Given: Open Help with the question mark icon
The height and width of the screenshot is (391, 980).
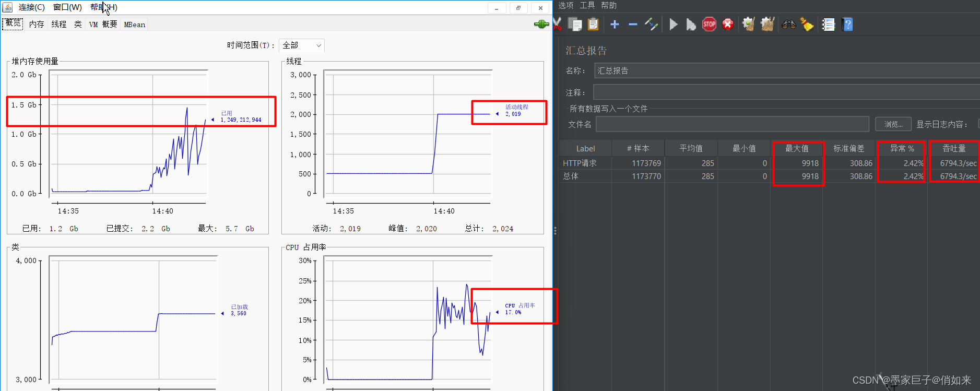Looking at the screenshot, I should click(x=847, y=24).
